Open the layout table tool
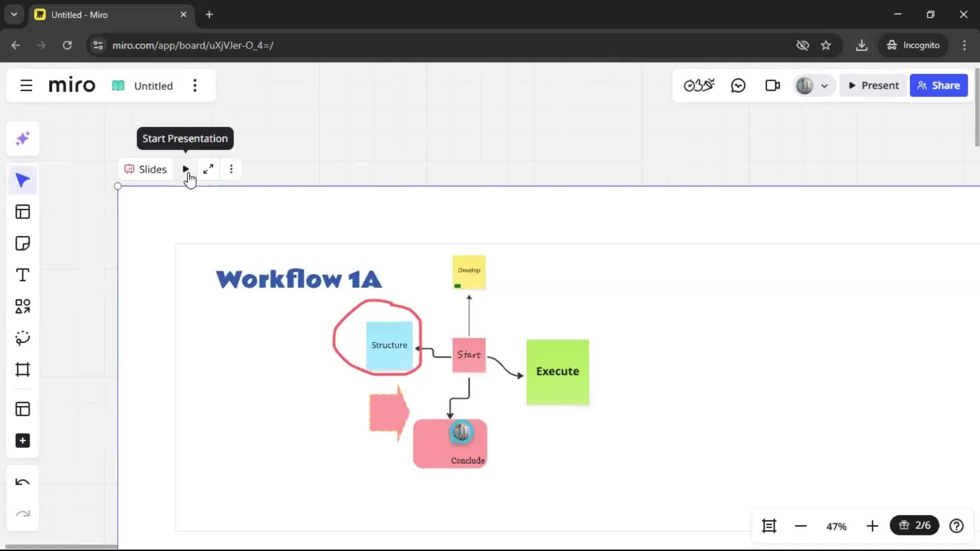The width and height of the screenshot is (980, 551). (x=22, y=409)
